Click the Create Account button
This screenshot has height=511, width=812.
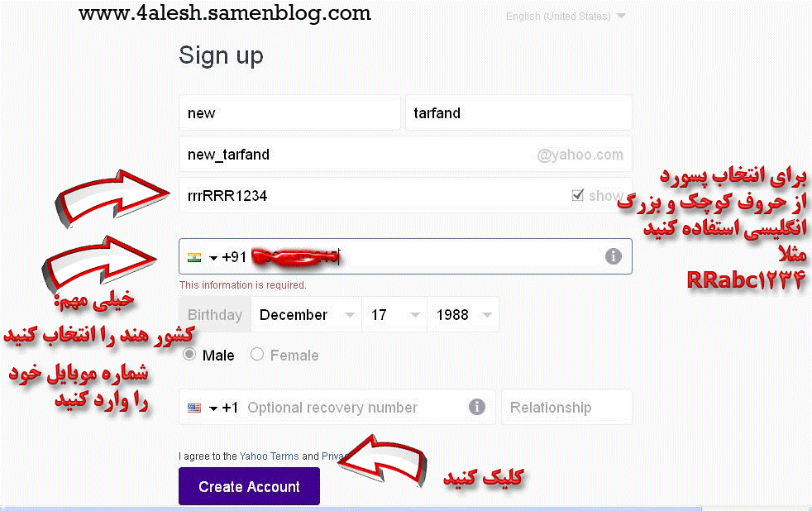point(249,486)
